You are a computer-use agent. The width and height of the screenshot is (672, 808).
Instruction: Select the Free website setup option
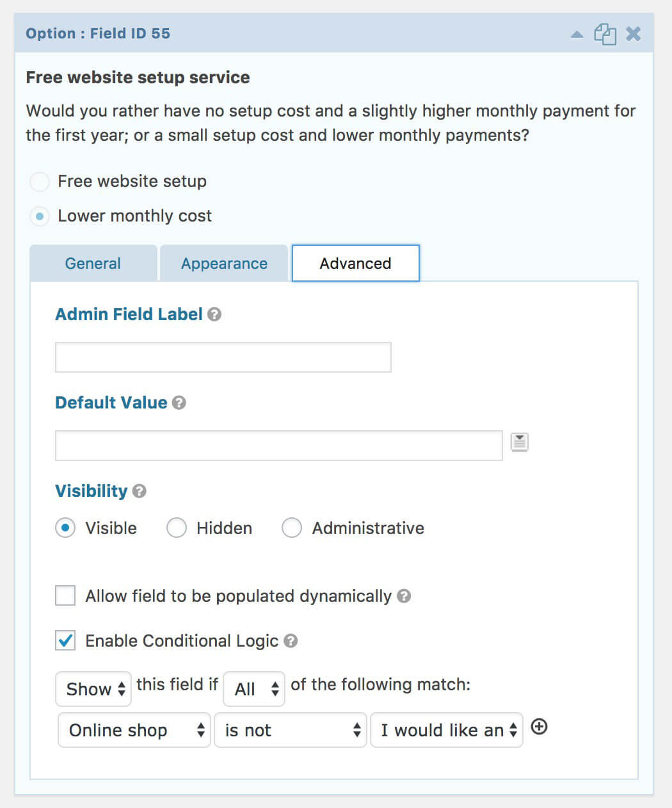tap(40, 182)
